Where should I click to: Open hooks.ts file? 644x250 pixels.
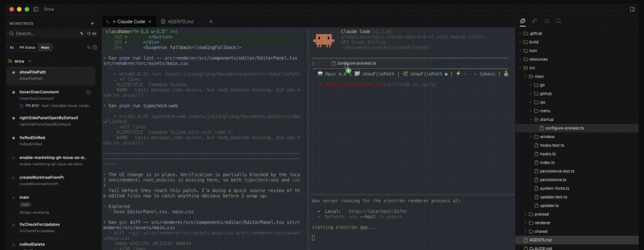[577, 154]
